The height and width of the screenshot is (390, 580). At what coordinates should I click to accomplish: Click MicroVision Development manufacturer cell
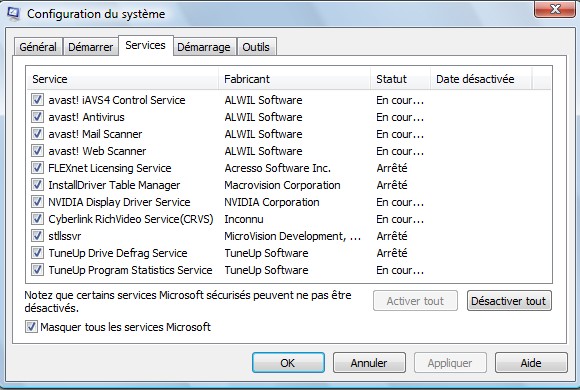(x=293, y=236)
